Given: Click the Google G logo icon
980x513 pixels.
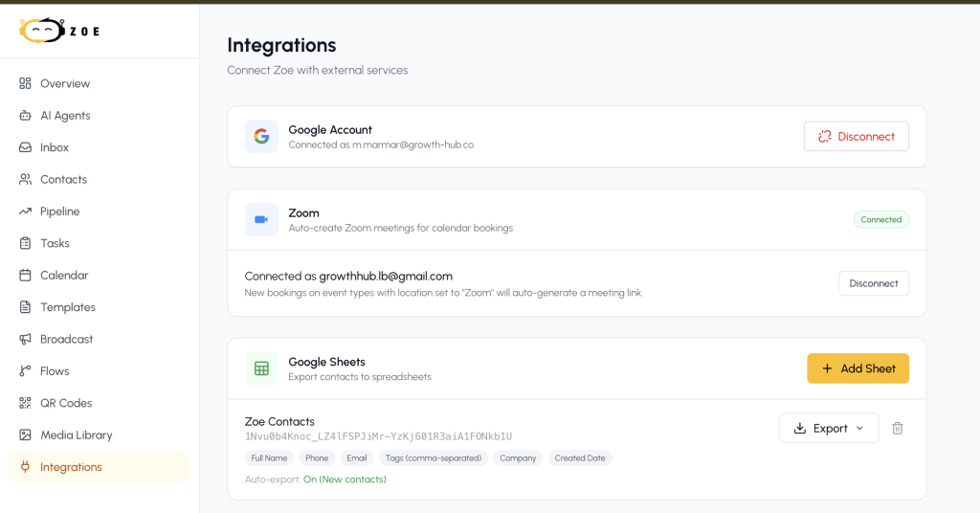Looking at the screenshot, I should [261, 136].
